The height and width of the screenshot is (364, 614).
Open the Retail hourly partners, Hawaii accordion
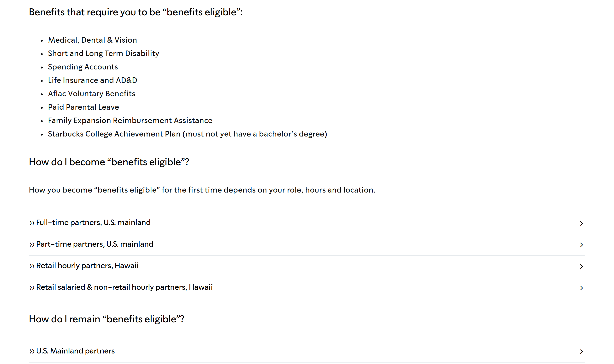(307, 266)
